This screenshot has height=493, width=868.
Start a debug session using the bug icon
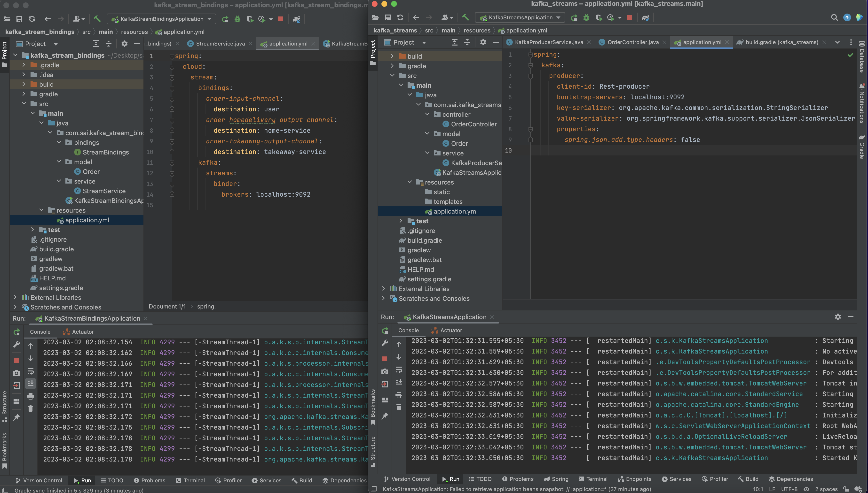coord(586,18)
